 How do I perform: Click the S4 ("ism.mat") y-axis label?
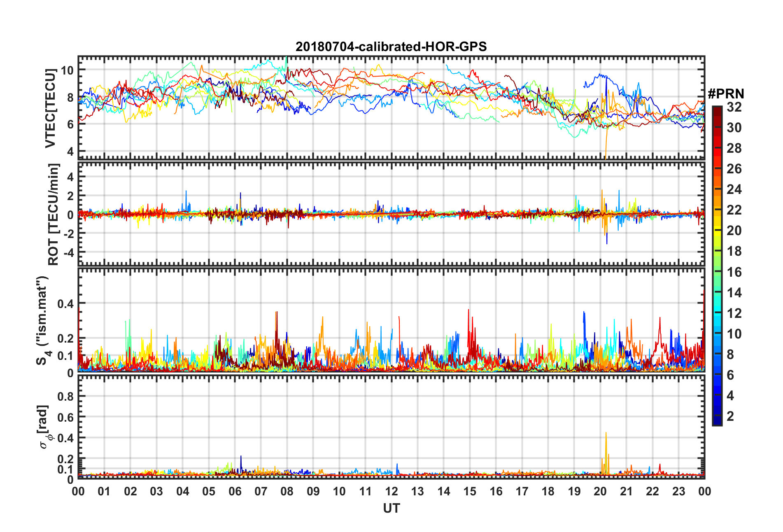tap(43, 320)
